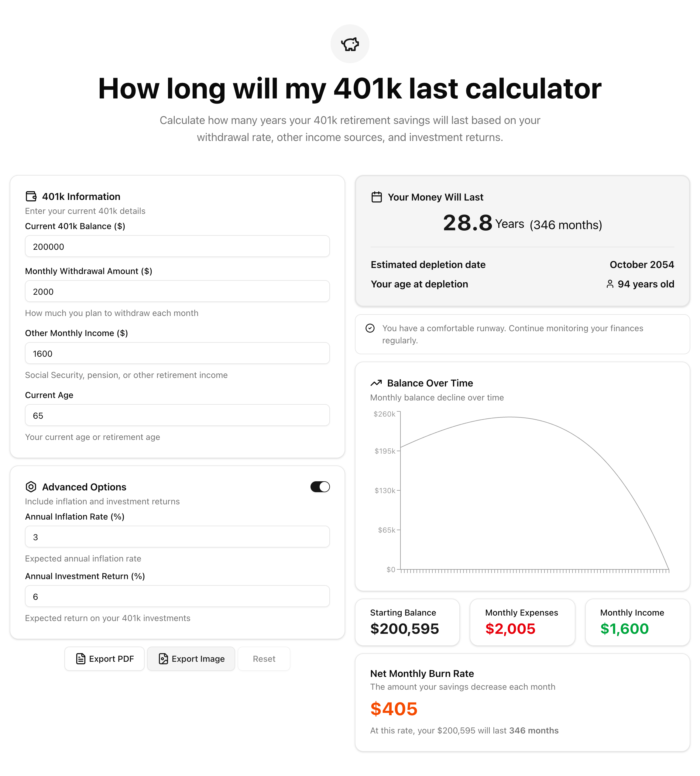This screenshot has width=700, height=776.
Task: Click the image icon inside Export Image button
Action: [x=163, y=659]
